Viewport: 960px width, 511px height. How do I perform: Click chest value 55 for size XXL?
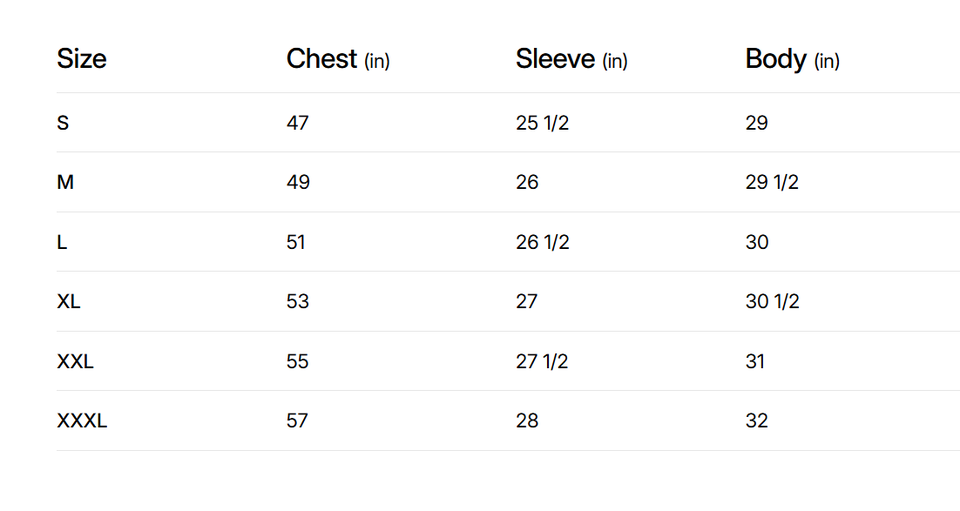[297, 361]
